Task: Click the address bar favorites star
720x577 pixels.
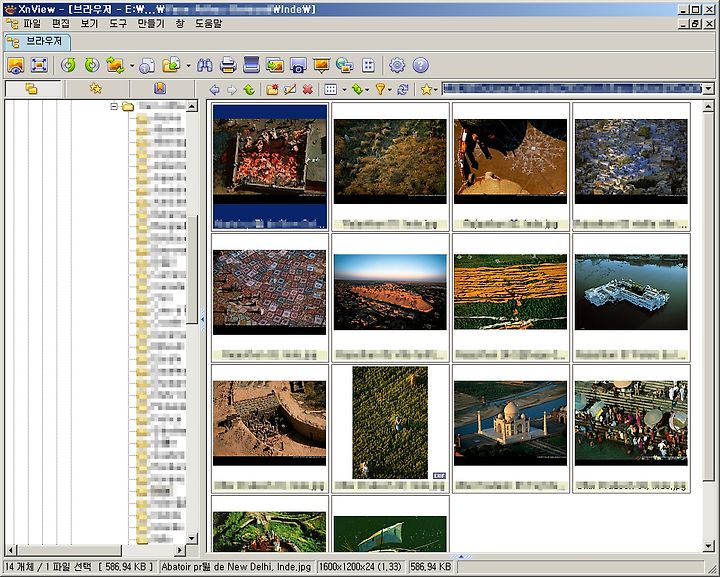Action: (x=426, y=90)
